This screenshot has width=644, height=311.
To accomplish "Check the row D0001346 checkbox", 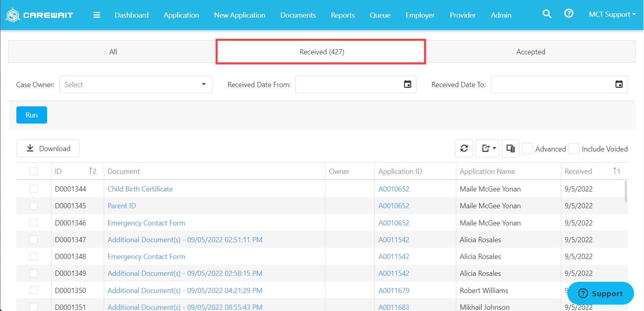I will [x=34, y=223].
